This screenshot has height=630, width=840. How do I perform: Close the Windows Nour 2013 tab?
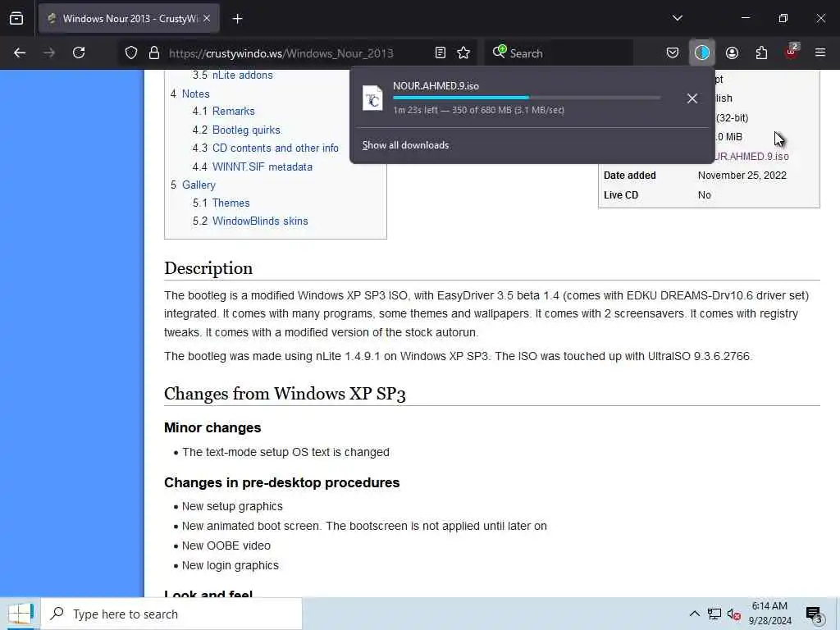pyautogui.click(x=207, y=18)
